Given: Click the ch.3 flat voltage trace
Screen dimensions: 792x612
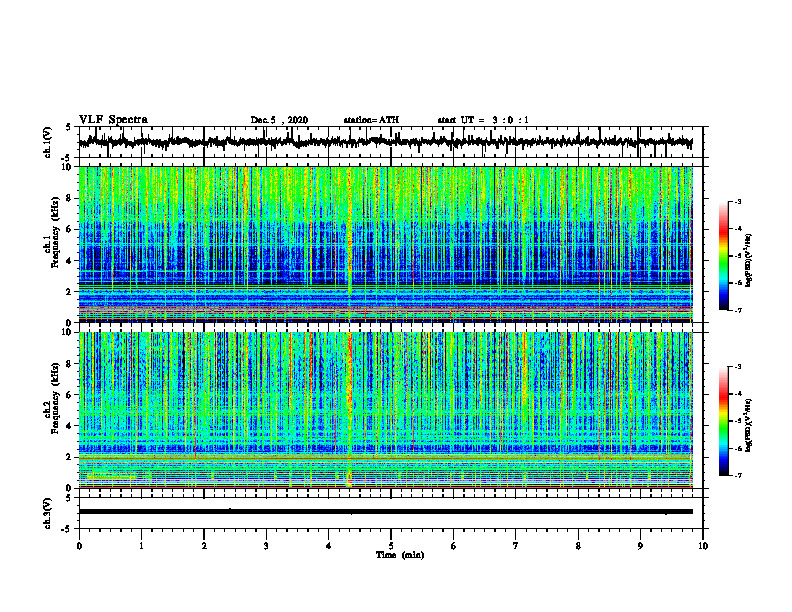Looking at the screenshot, I should click(x=386, y=512).
